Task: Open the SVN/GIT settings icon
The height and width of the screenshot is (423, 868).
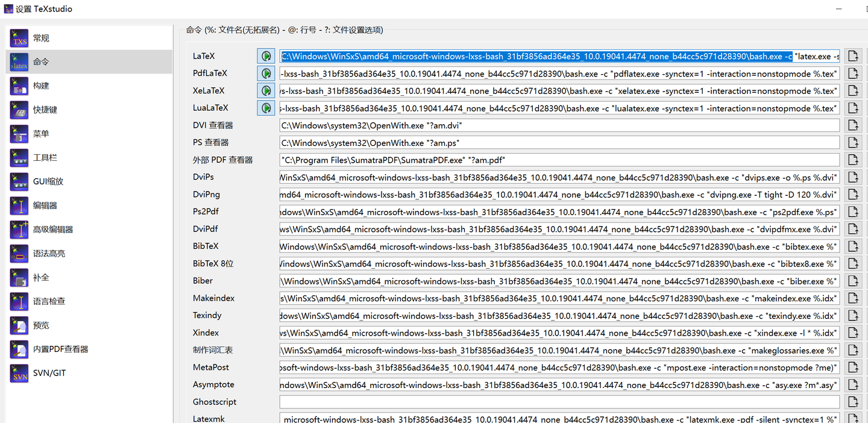Action: tap(19, 373)
